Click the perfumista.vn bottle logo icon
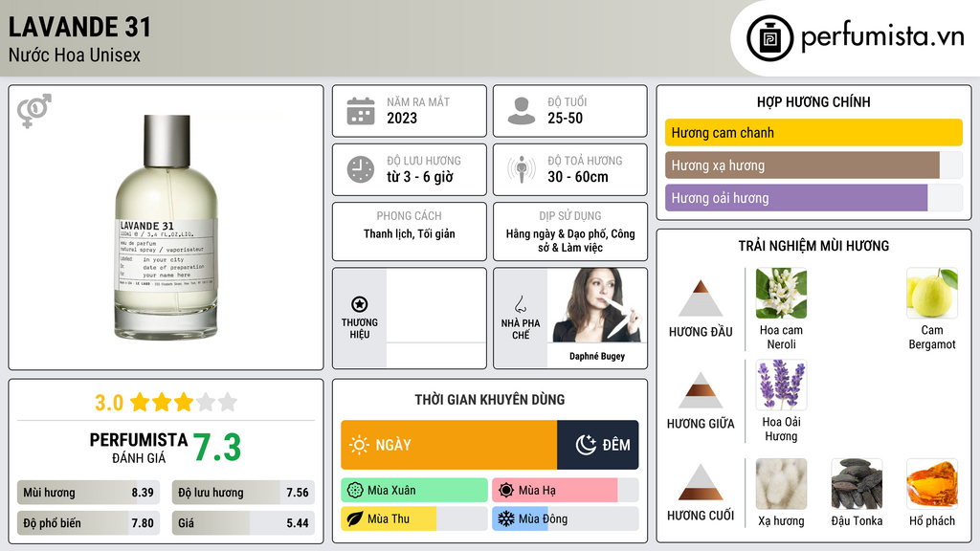Viewport: 980px width, 551px height. 769,38
